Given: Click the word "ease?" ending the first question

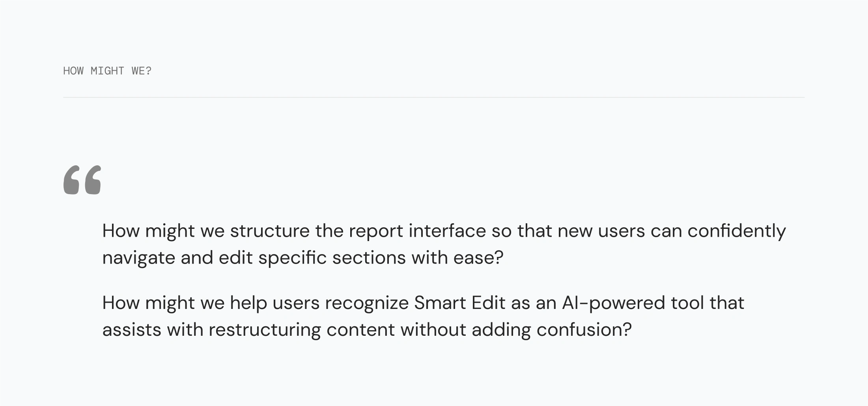Looking at the screenshot, I should pyautogui.click(x=478, y=258).
